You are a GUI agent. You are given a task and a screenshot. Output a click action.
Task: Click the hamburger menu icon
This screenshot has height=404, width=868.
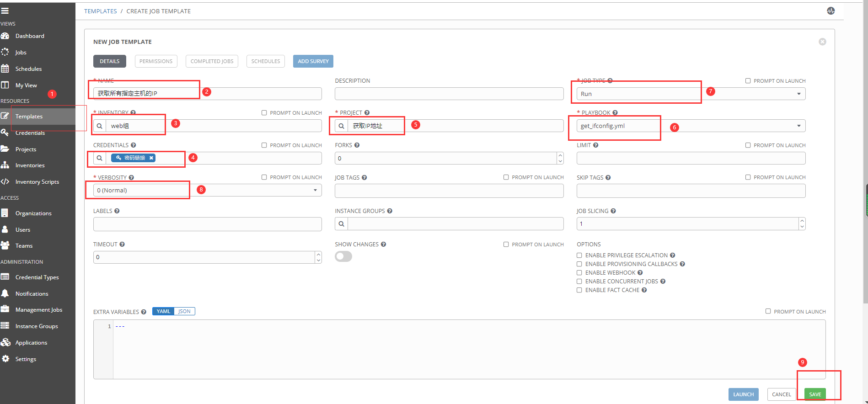pos(5,11)
